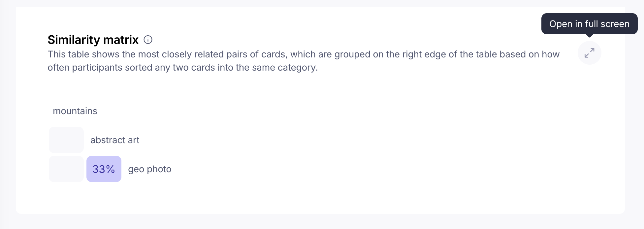Click the mountains card label

[x=75, y=111]
